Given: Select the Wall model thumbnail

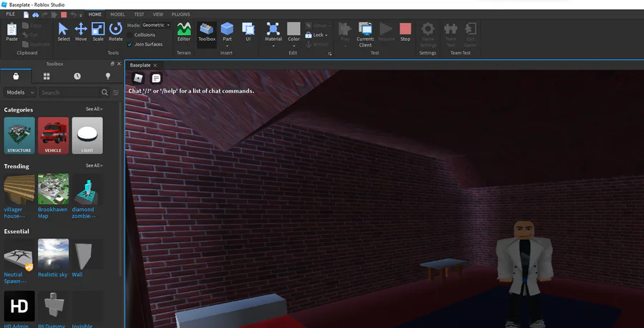Looking at the screenshot, I should 87,254.
